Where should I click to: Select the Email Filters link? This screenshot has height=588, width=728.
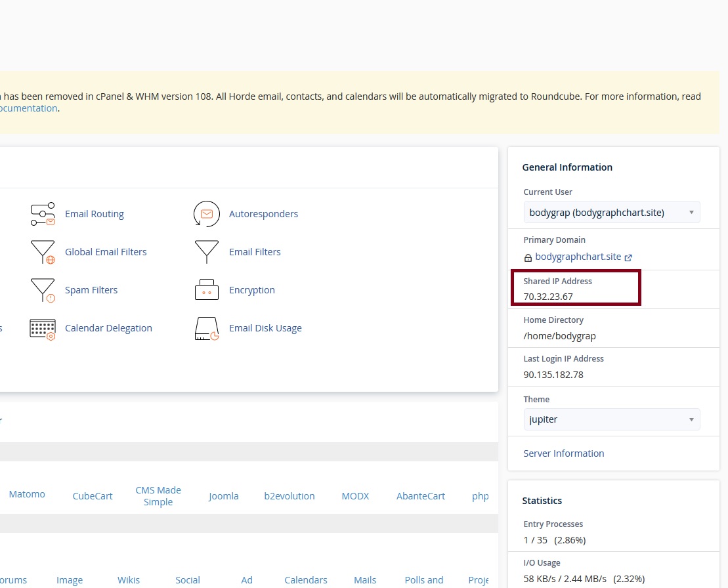pos(255,252)
